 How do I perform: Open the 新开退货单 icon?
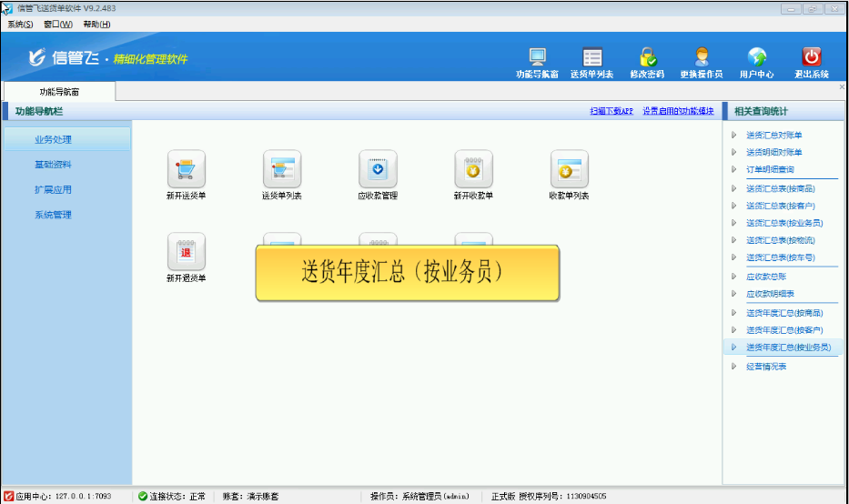pyautogui.click(x=186, y=252)
